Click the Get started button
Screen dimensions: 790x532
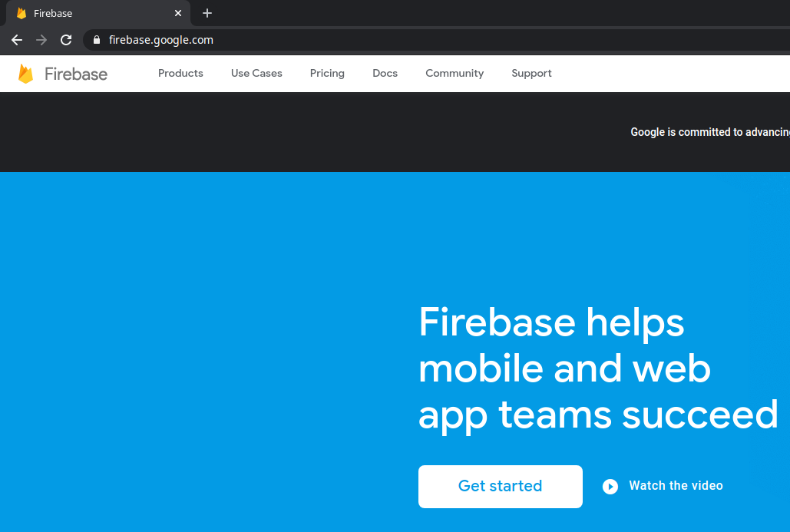coord(501,486)
